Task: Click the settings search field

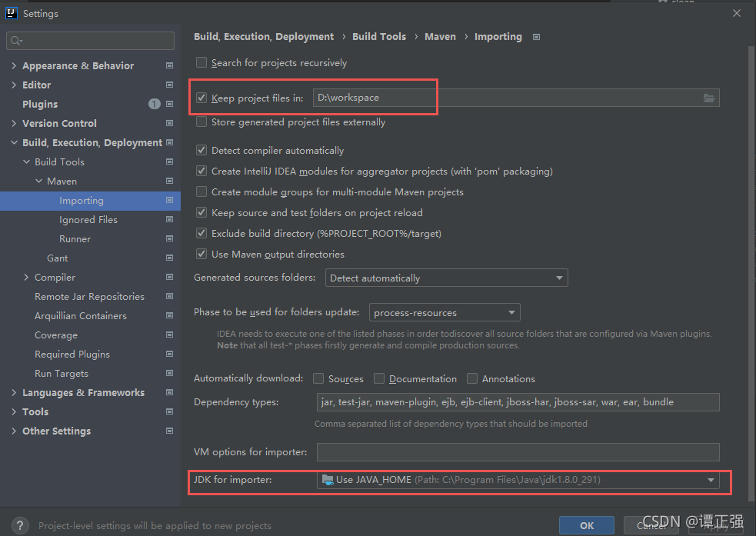Action: [90, 41]
